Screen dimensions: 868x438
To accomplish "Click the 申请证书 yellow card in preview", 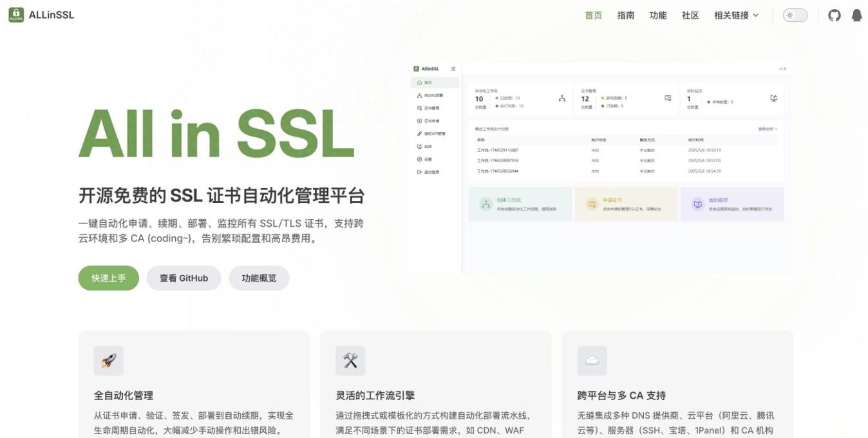I will coord(626,204).
